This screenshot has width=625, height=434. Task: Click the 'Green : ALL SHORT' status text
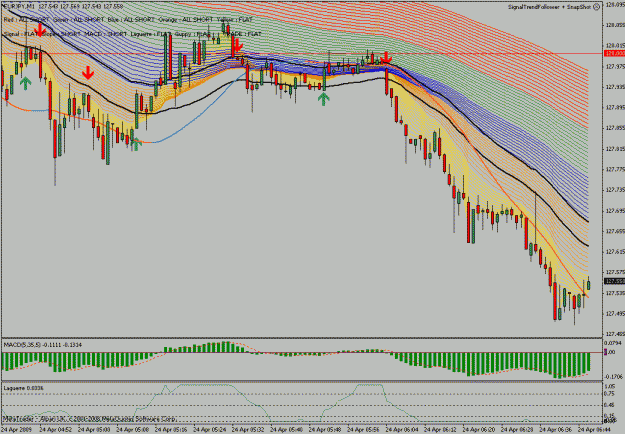(78, 20)
